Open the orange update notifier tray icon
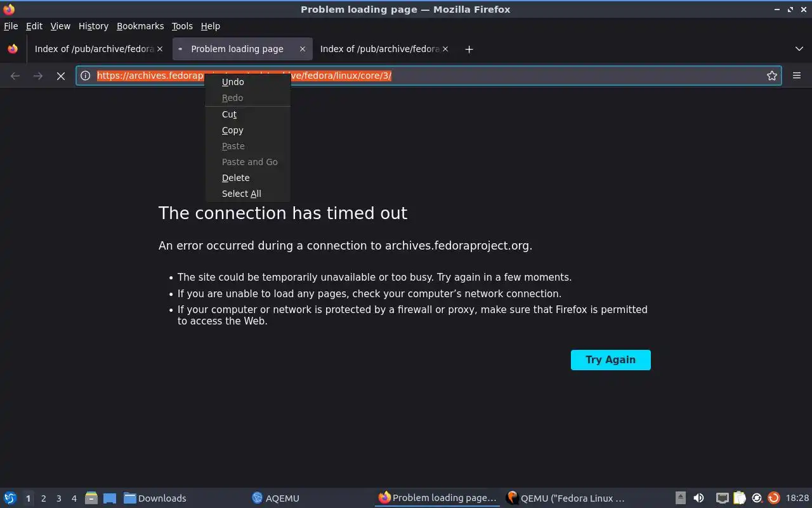812x508 pixels. [x=773, y=498]
